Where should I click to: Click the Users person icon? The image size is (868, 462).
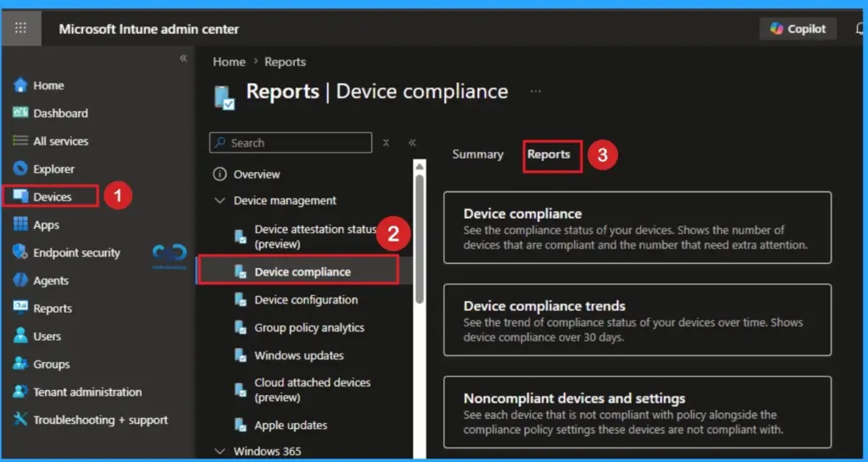tap(20, 336)
